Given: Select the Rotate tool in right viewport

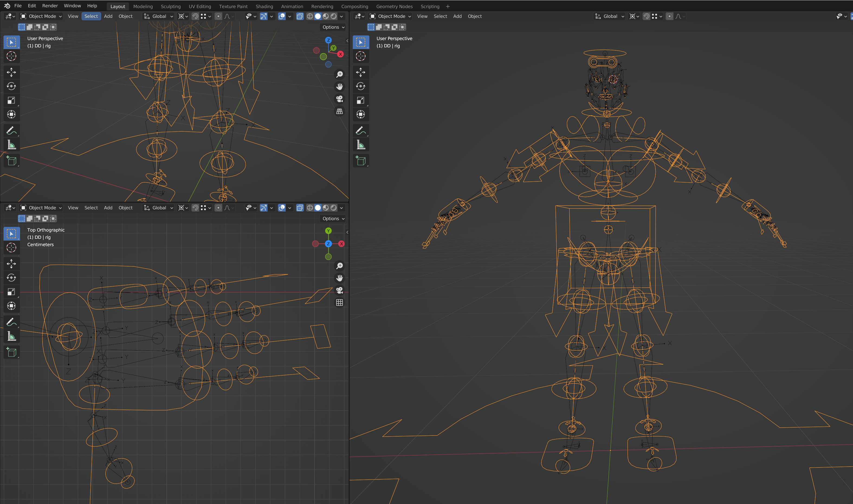Looking at the screenshot, I should [x=360, y=86].
